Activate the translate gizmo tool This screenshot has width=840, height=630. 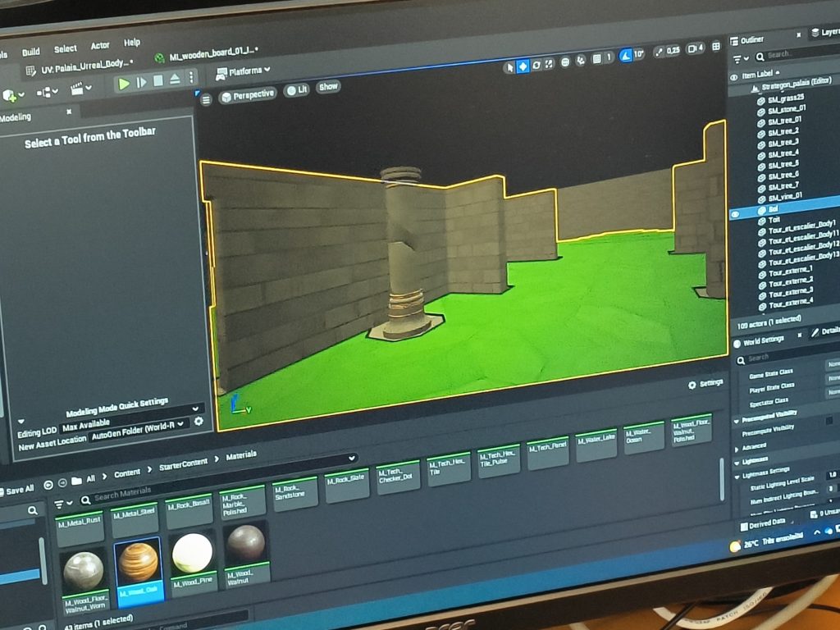click(523, 66)
